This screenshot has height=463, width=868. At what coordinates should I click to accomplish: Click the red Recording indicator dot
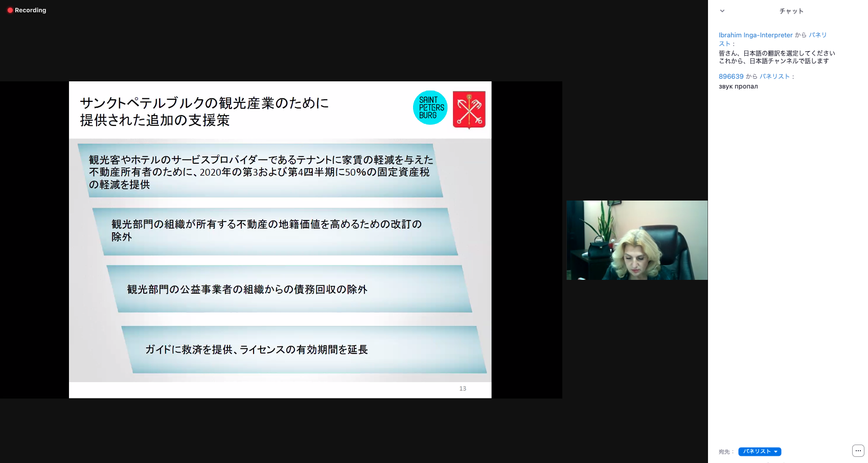click(10, 10)
